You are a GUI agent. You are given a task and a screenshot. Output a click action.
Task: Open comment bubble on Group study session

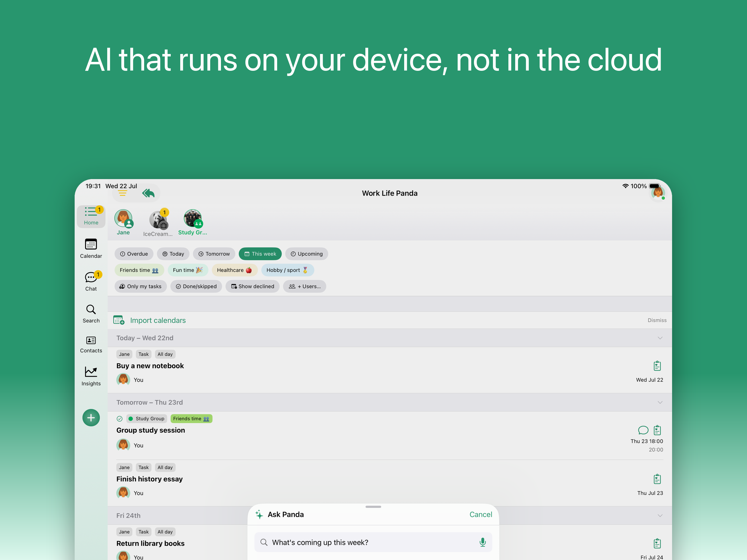643,430
